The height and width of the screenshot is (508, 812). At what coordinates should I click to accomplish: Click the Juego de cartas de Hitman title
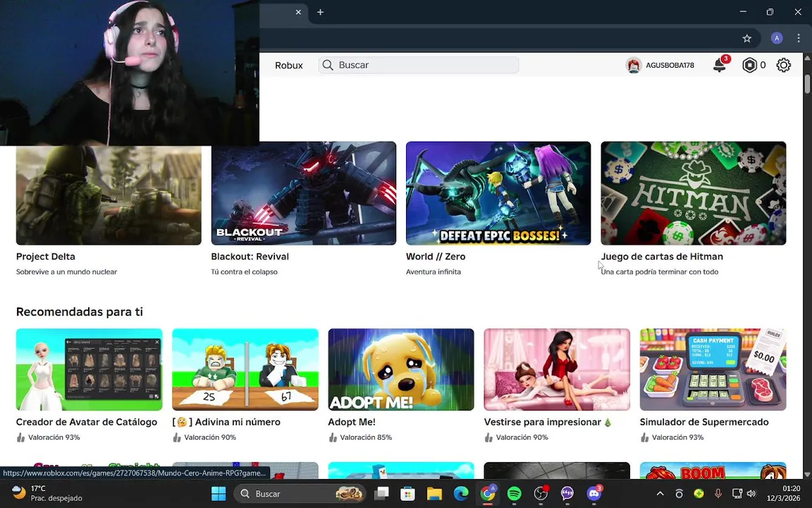point(662,257)
